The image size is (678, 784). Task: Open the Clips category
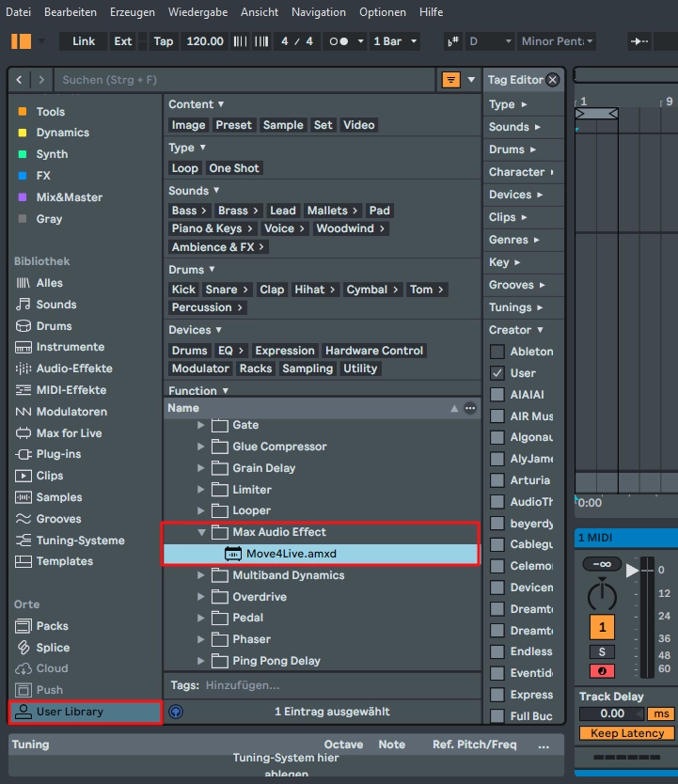[39, 476]
